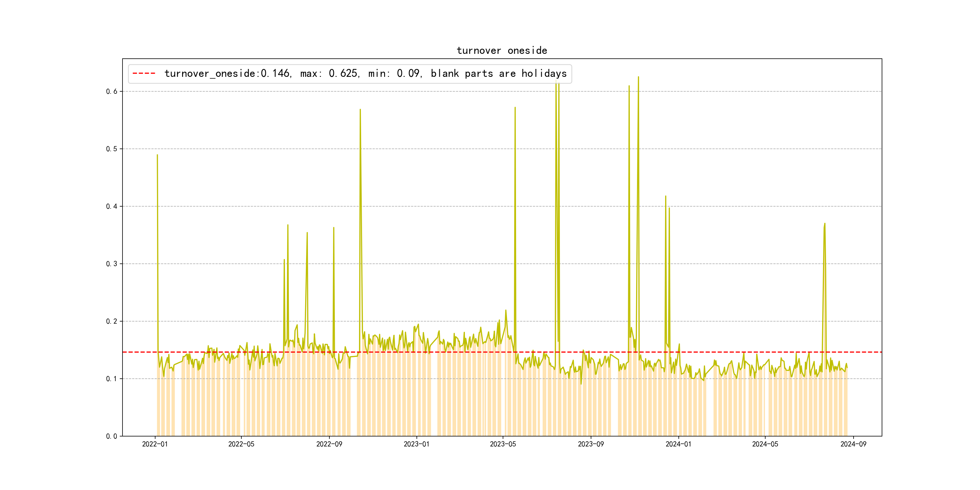
Task: Click the y-axis tick label 0.5
Action: (112, 149)
